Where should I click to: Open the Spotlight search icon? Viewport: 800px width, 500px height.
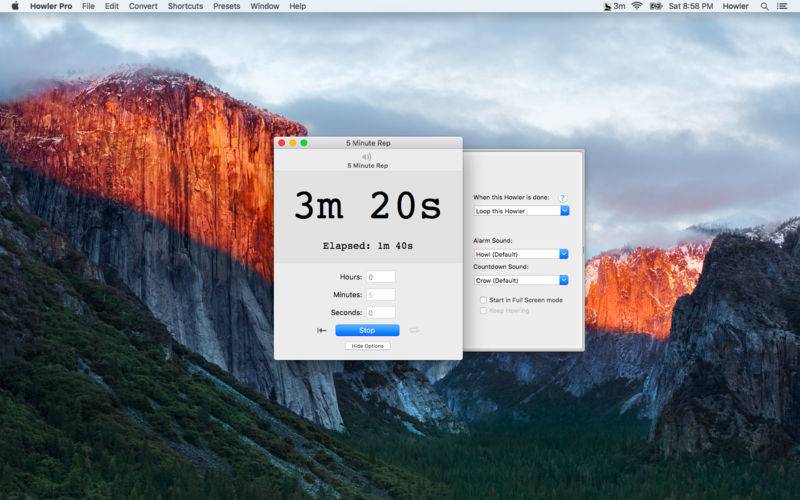(x=764, y=6)
